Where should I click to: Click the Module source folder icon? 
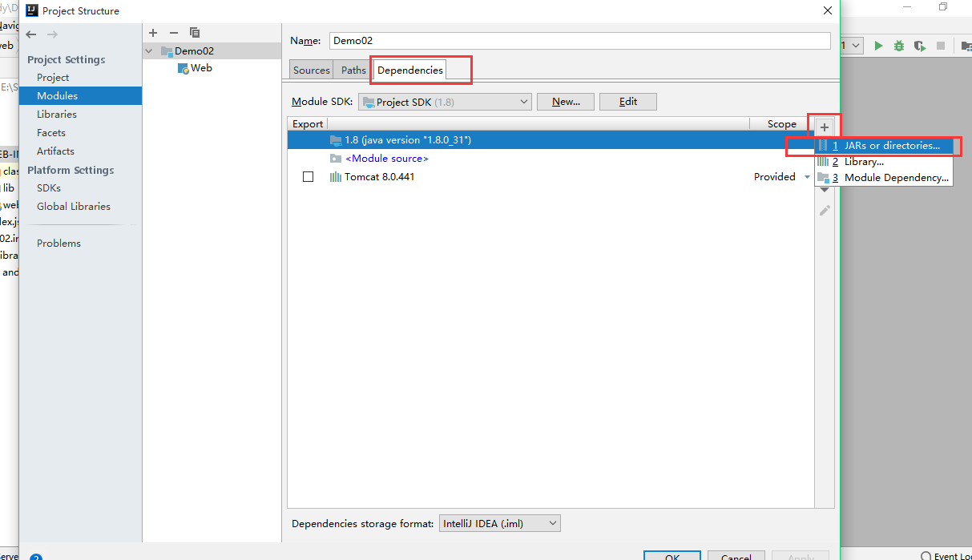336,159
